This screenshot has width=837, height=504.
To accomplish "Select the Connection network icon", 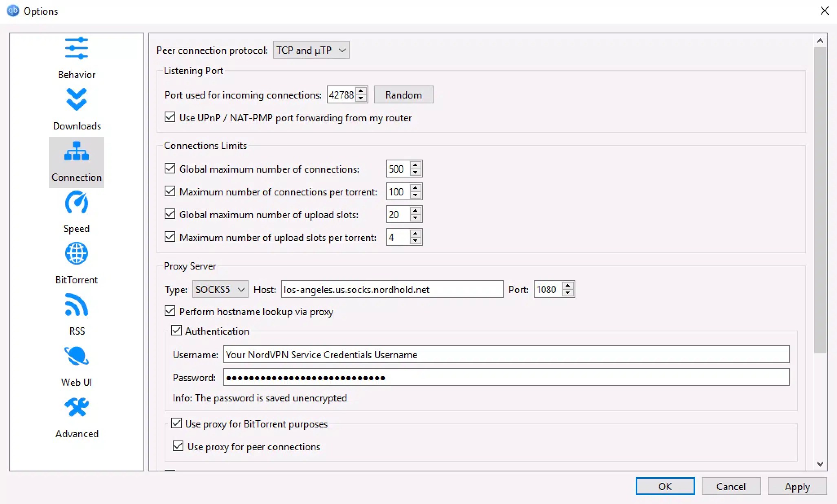I will click(x=76, y=151).
